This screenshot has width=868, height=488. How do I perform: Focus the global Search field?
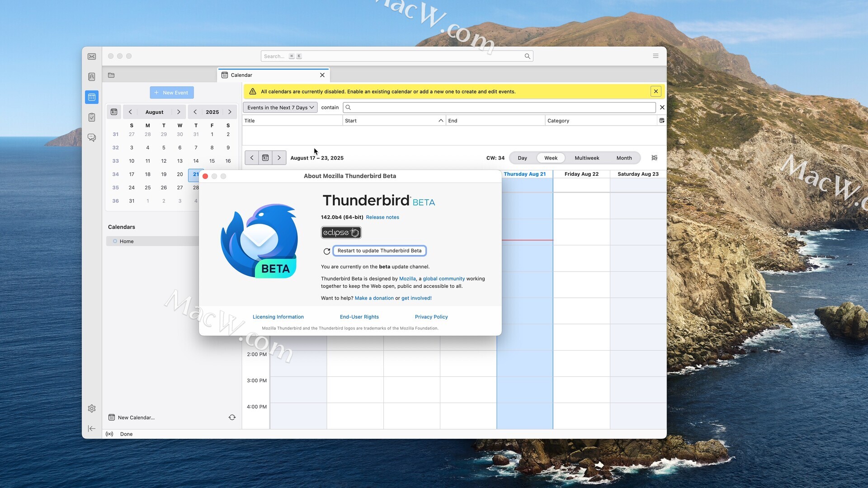tap(397, 56)
